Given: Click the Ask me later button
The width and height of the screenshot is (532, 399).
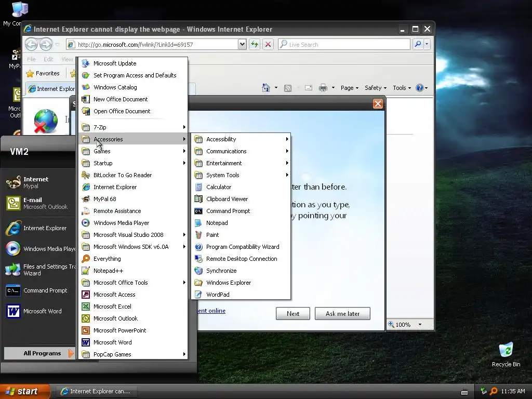Looking at the screenshot, I should click(342, 313).
